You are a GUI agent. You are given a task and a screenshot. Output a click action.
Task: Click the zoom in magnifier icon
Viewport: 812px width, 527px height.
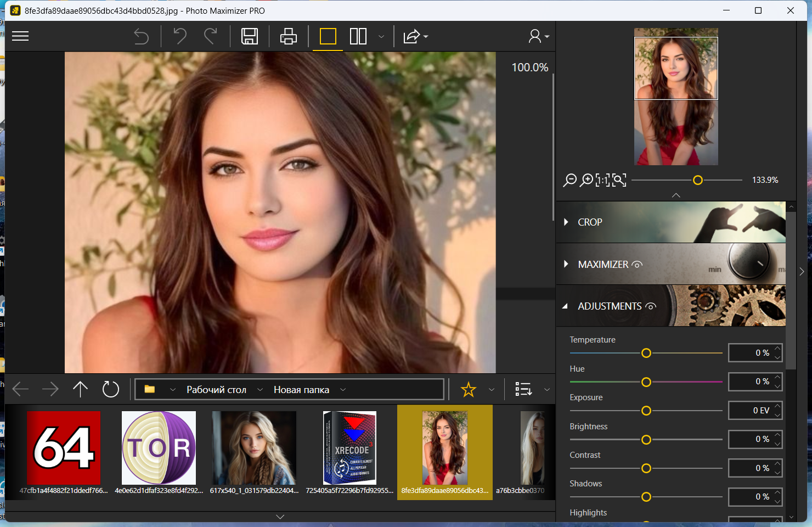[587, 180]
